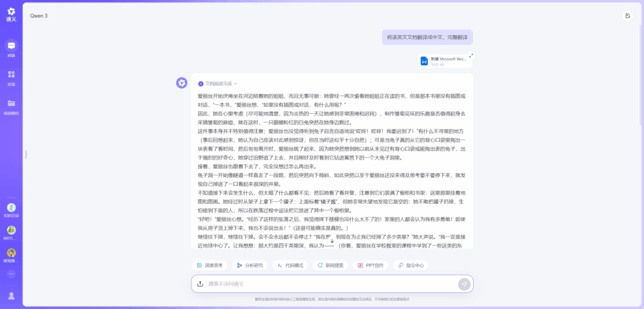Click the 通义 logo in the sidebar
The width and height of the screenshot is (644, 309).
pyautogui.click(x=11, y=14)
